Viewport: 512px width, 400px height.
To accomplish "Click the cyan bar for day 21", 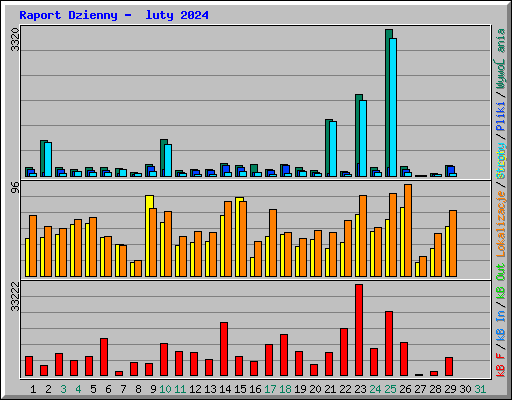I will tap(333, 149).
